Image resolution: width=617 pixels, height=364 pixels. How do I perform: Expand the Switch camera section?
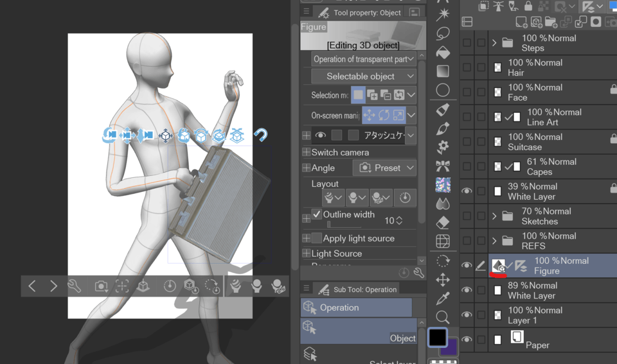[306, 152]
